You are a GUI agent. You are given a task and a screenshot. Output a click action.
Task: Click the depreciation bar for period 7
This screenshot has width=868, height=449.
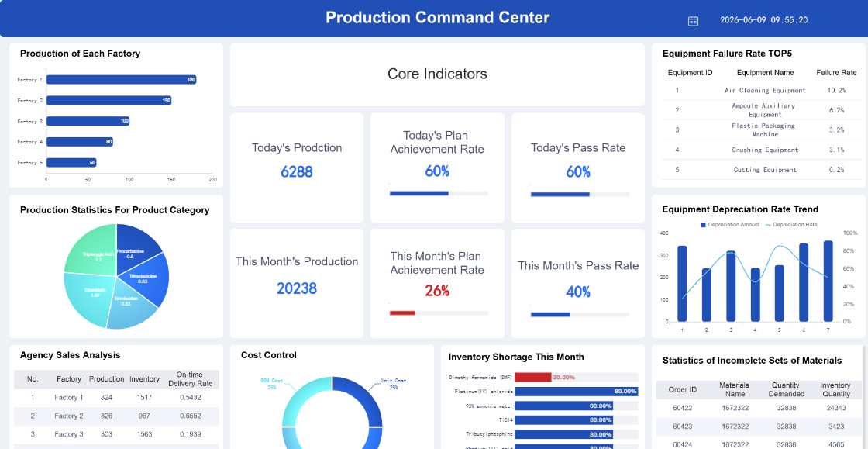(x=828, y=281)
